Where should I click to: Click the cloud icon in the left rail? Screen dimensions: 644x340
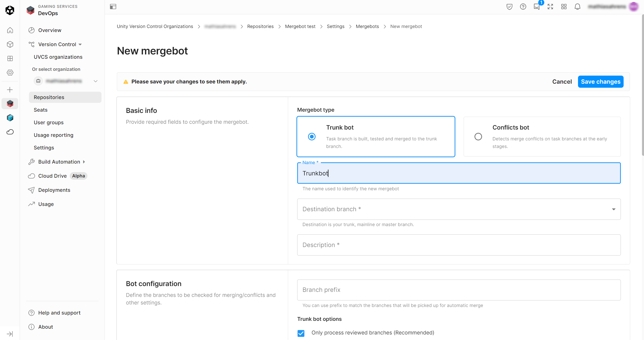[x=10, y=132]
